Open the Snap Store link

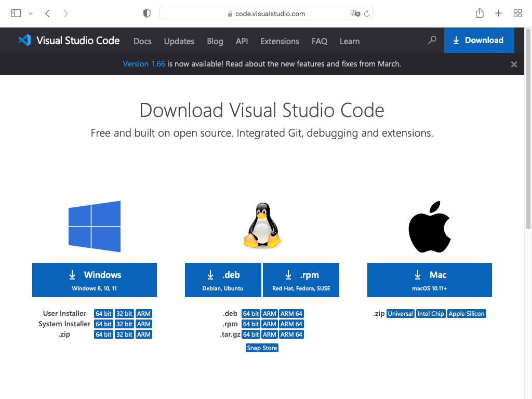pos(262,348)
